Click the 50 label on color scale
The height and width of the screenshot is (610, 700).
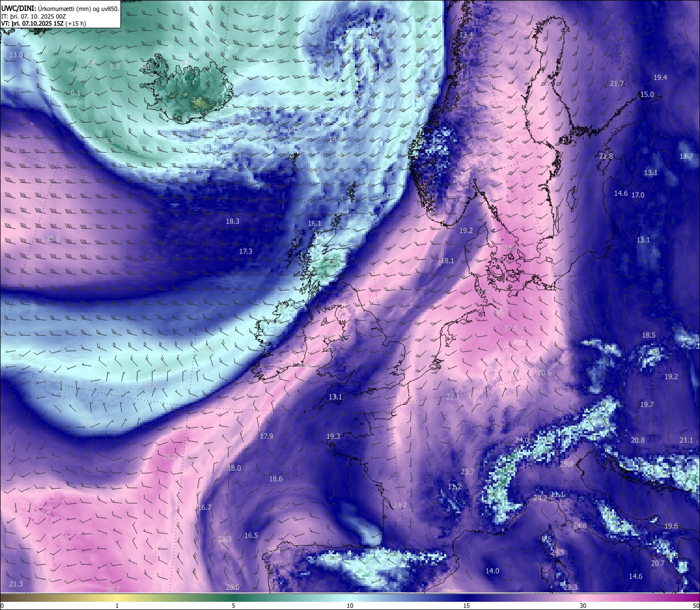pos(696,606)
